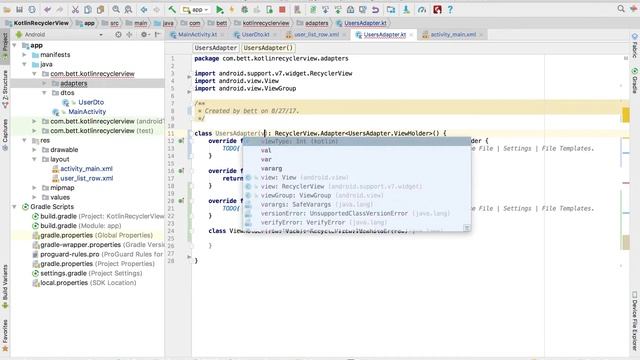Click the Copy icon in toolbar

pyautogui.click(x=88, y=9)
